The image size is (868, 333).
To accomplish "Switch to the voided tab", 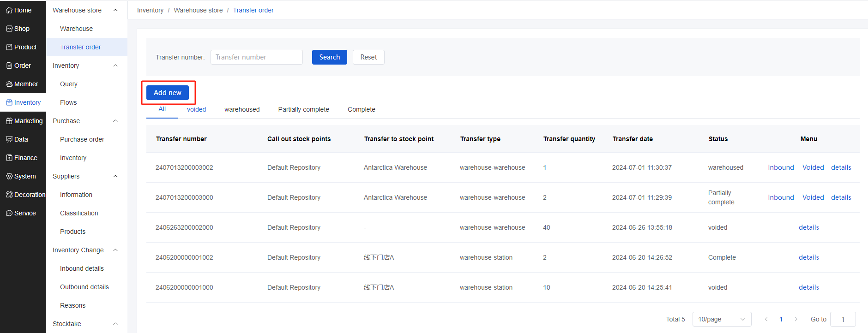I will 196,109.
